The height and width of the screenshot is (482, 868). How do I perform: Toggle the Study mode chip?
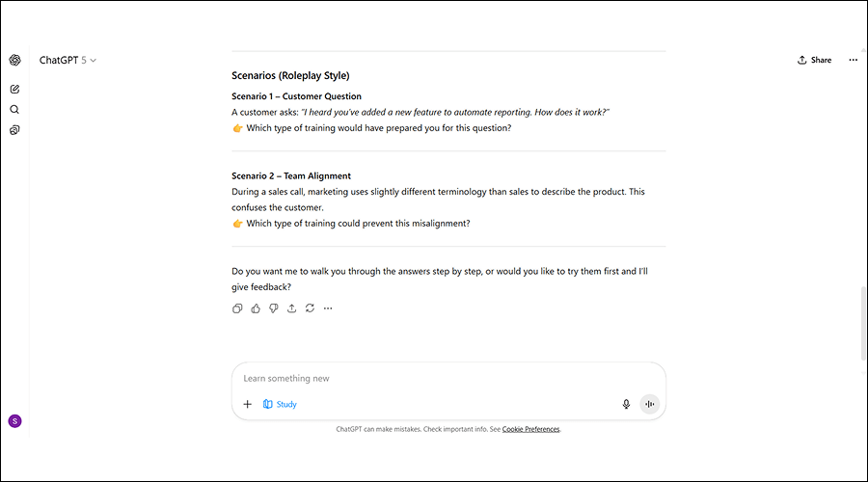280,405
